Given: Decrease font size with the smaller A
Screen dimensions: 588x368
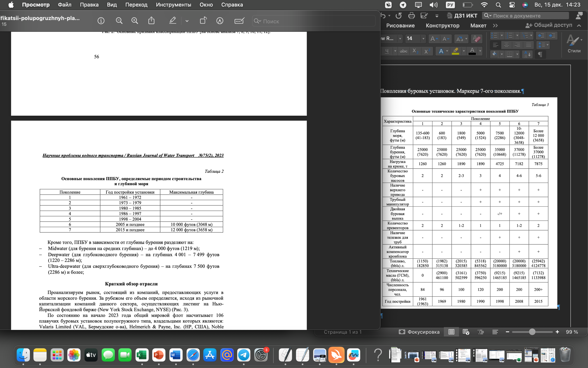Looking at the screenshot, I should 446,39.
